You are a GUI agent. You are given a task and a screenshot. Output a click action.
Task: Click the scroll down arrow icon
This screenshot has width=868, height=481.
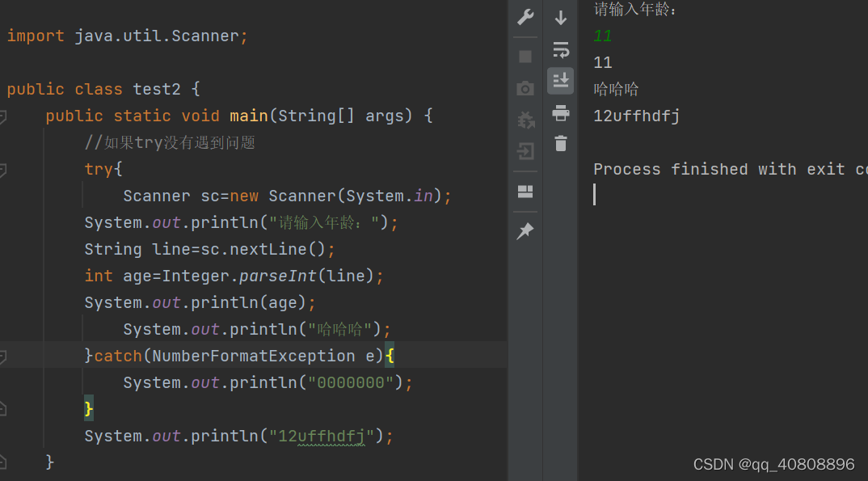pyautogui.click(x=561, y=18)
